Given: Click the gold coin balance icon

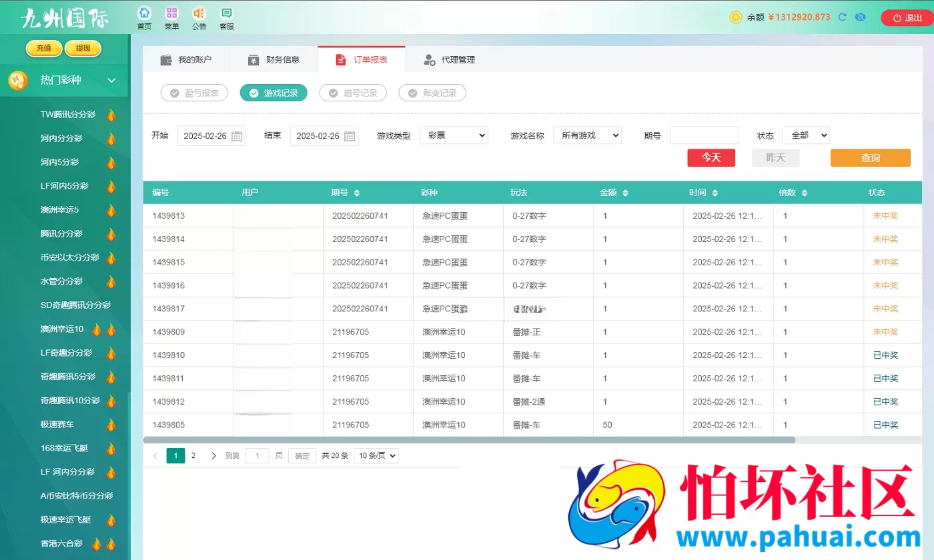Looking at the screenshot, I should pos(736,17).
